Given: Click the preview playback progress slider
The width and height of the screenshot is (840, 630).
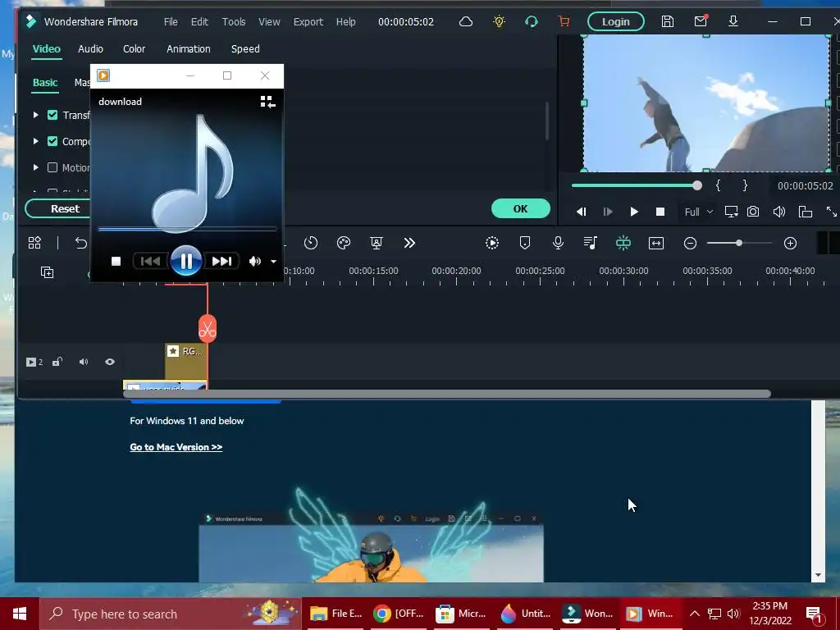Looking at the screenshot, I should point(637,185).
